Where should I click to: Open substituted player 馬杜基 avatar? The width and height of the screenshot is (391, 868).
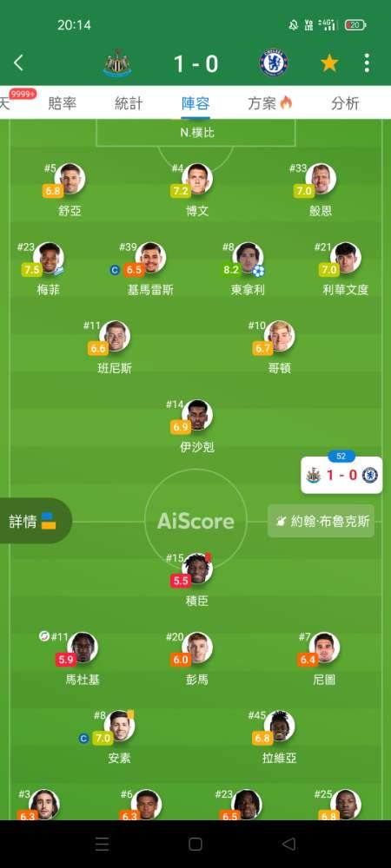click(83, 648)
